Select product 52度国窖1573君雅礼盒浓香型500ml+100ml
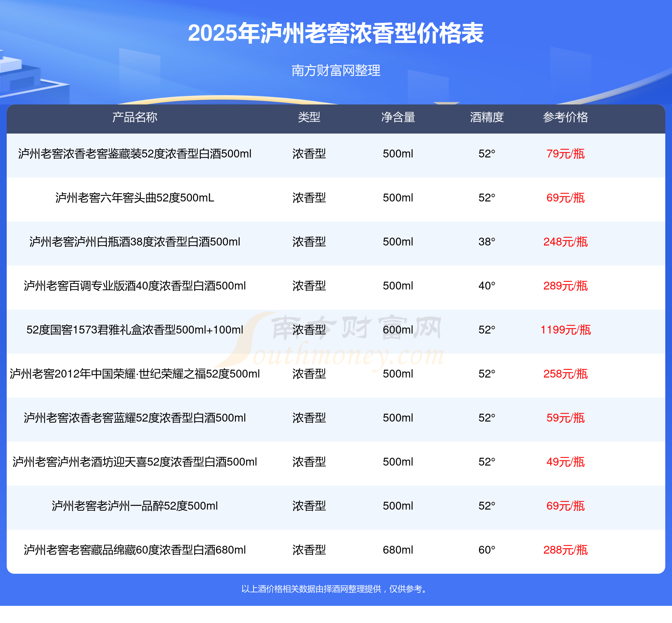 tap(135, 330)
